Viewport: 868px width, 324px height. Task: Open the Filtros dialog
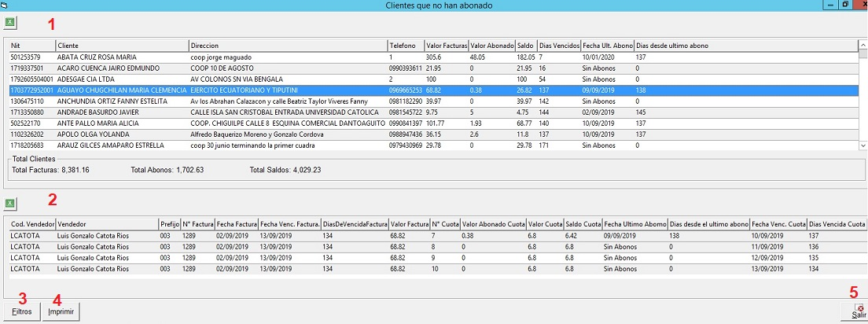pos(22,312)
